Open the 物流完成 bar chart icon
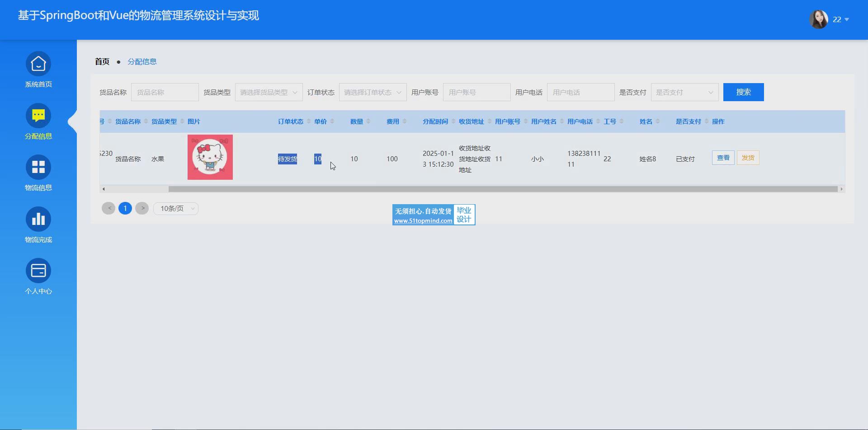 38,220
